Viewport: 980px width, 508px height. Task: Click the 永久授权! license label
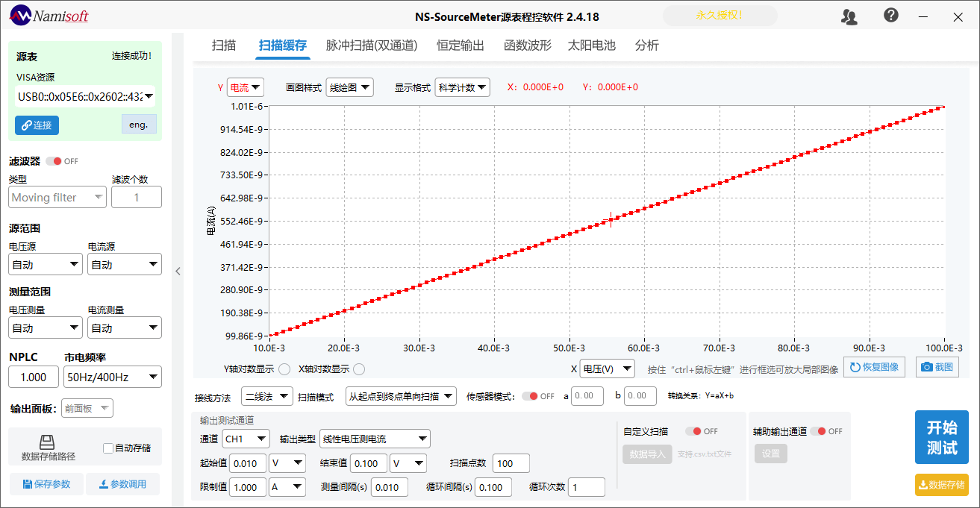point(720,15)
